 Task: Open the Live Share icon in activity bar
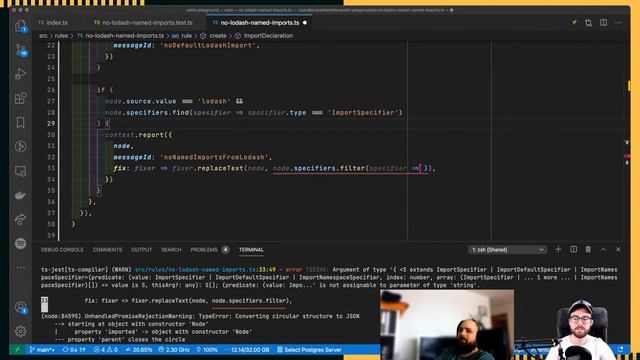point(21,220)
